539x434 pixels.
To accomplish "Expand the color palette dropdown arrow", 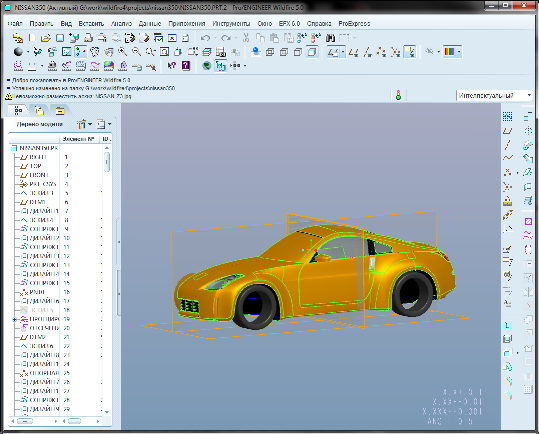I will coord(459,52).
